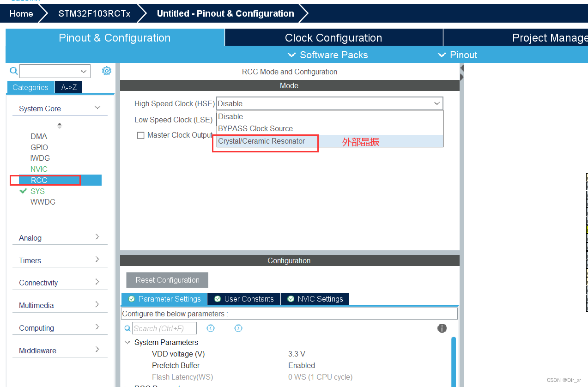Select SYS in System Core list

(x=37, y=191)
